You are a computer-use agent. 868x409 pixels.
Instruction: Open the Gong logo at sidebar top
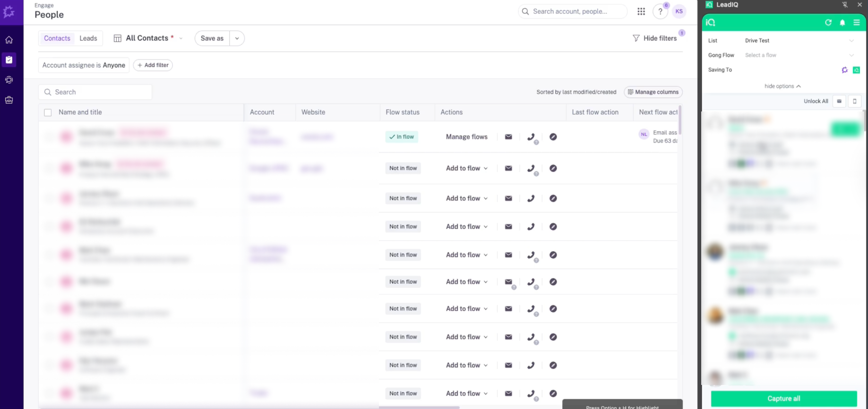9,12
